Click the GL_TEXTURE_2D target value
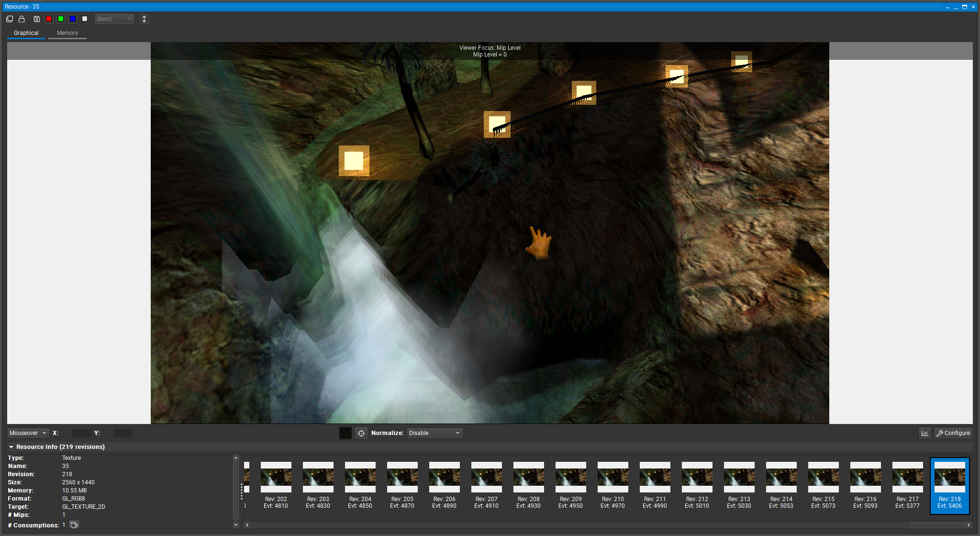 84,507
